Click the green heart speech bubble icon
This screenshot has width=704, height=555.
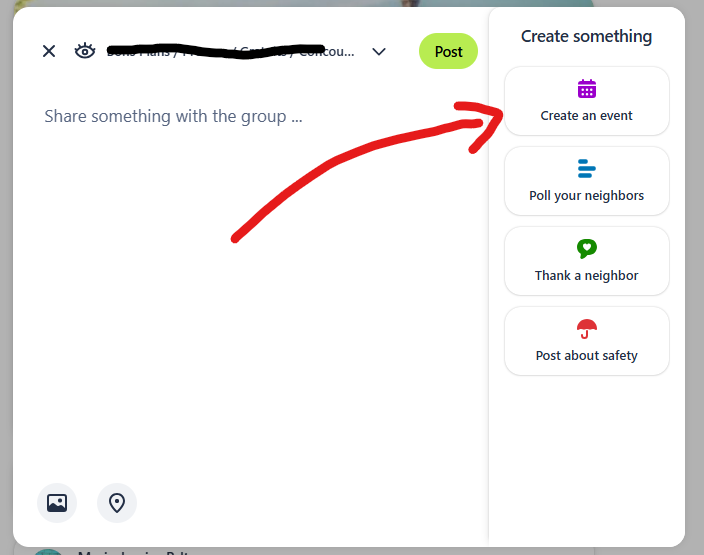point(586,249)
